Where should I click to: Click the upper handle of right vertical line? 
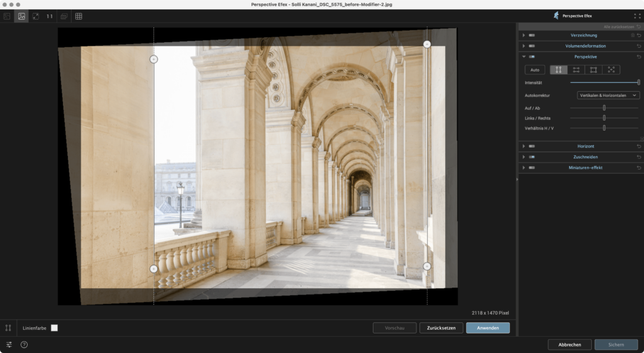click(427, 44)
